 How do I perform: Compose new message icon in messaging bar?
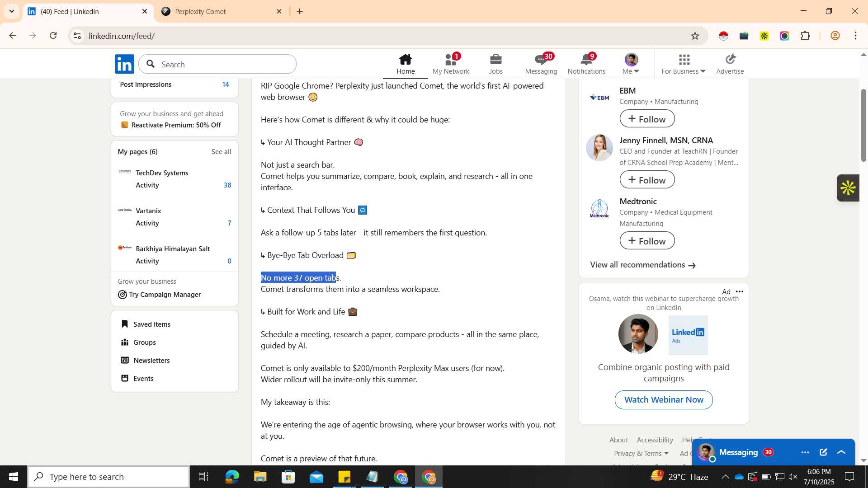click(x=823, y=452)
